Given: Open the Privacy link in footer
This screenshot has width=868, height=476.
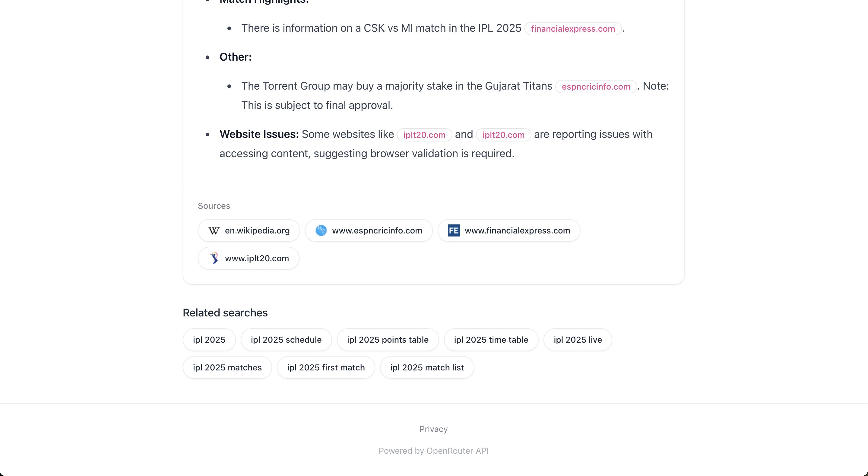Looking at the screenshot, I should coord(433,429).
